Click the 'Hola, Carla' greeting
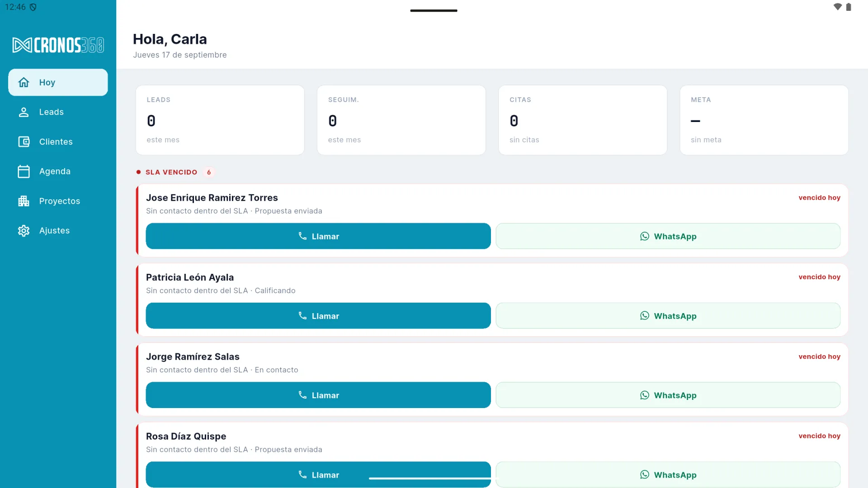This screenshot has height=488, width=868. (170, 39)
